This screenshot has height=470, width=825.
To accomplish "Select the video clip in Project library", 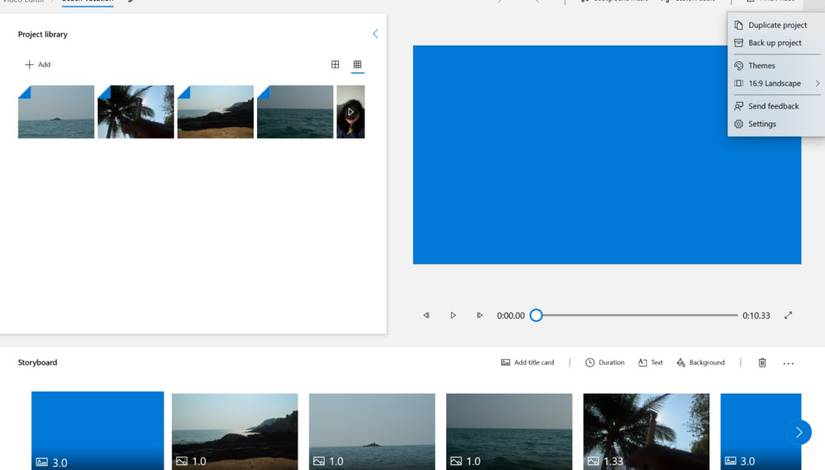I will (x=350, y=112).
